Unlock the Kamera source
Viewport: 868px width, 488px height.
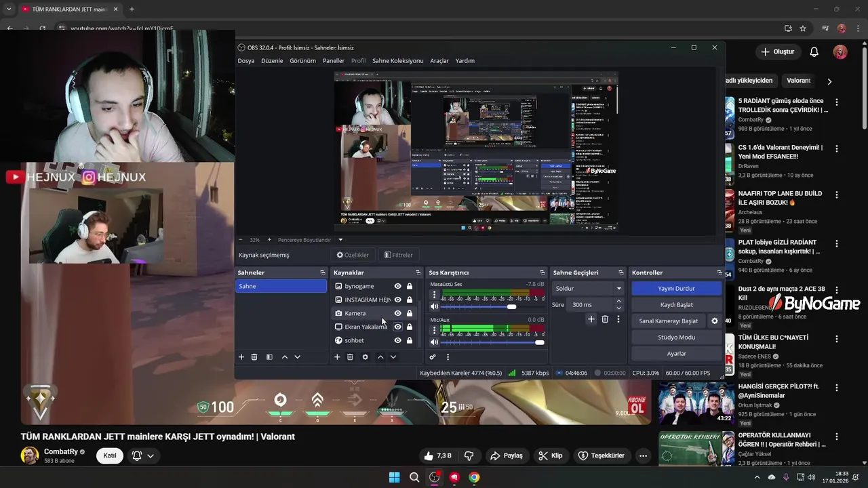click(410, 313)
